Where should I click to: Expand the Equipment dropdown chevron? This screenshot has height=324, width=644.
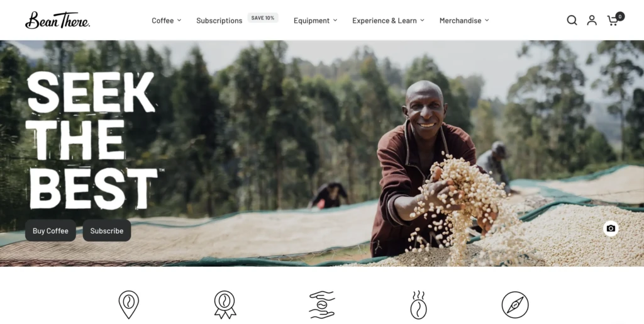[x=335, y=20]
